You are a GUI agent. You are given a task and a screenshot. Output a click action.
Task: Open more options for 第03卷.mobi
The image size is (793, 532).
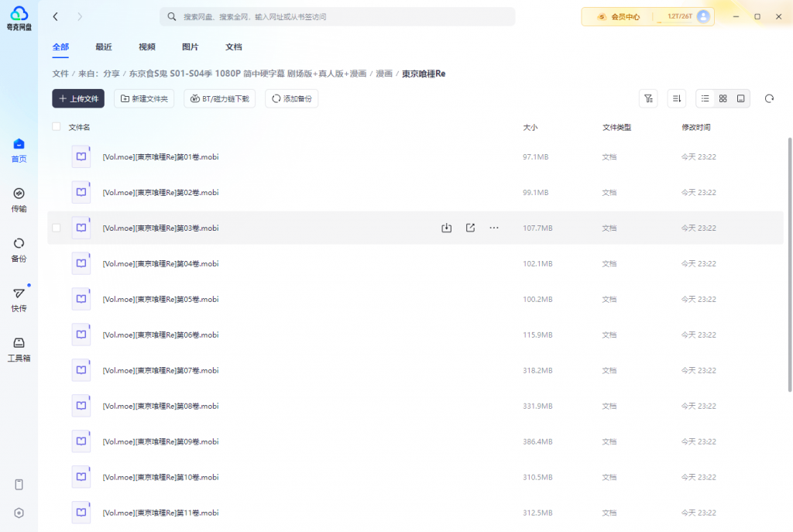(x=494, y=228)
